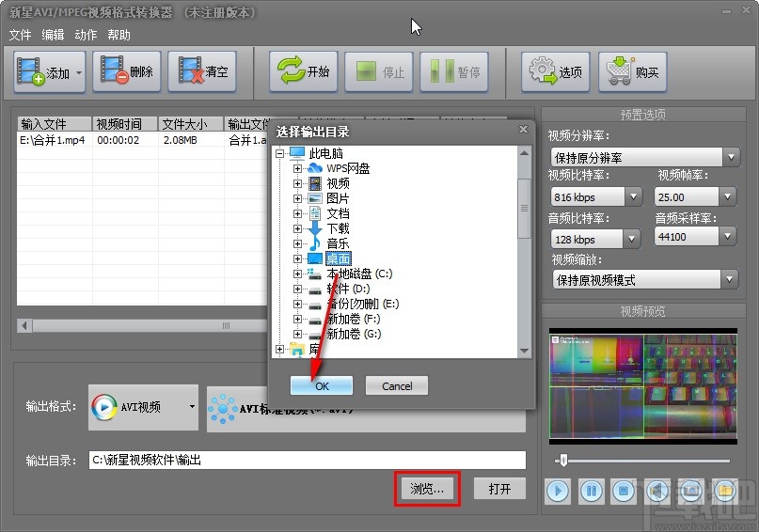Click the folder tree's scroll-down arrow
Screen dimensions: 759x532
pyautogui.click(x=524, y=352)
